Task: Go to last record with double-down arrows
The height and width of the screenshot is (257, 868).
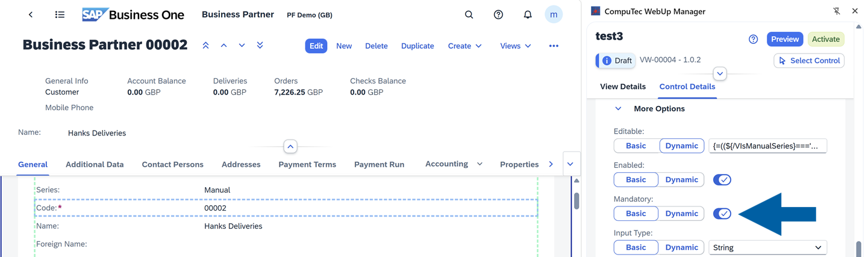Action: 260,46
